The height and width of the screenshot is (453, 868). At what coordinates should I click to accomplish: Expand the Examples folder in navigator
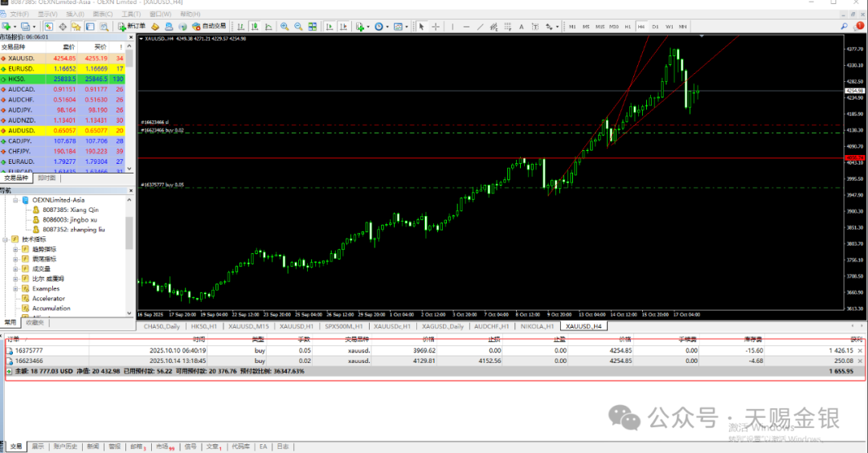[15, 288]
